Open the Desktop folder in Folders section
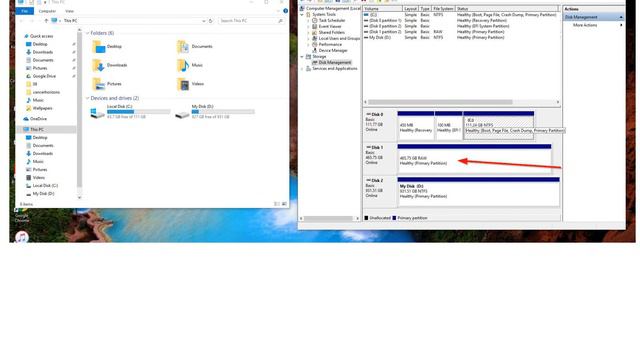The width and height of the screenshot is (640, 360). pyautogui.click(x=107, y=47)
